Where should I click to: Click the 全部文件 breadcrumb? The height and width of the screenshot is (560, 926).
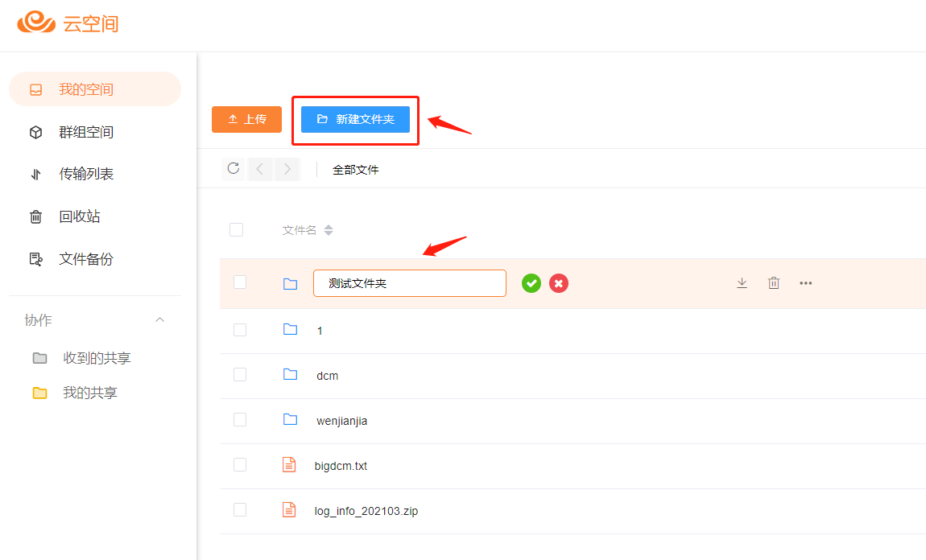pos(356,170)
